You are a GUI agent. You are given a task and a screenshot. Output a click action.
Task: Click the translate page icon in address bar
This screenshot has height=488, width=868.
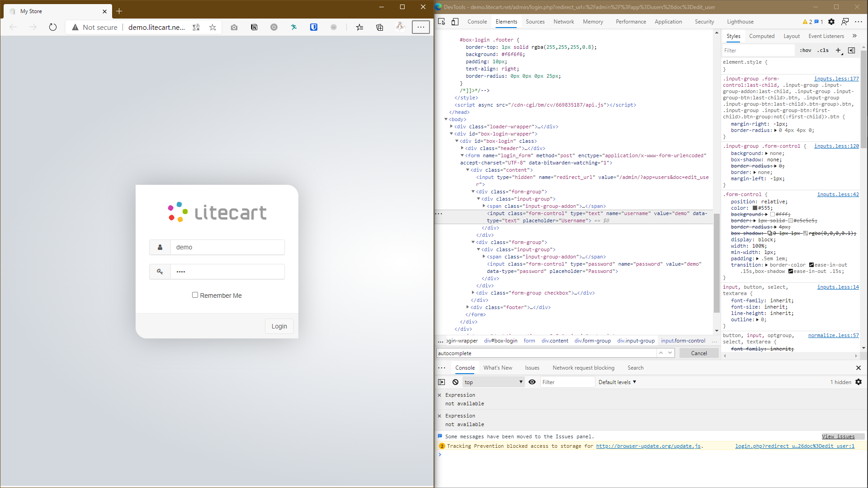click(x=196, y=27)
